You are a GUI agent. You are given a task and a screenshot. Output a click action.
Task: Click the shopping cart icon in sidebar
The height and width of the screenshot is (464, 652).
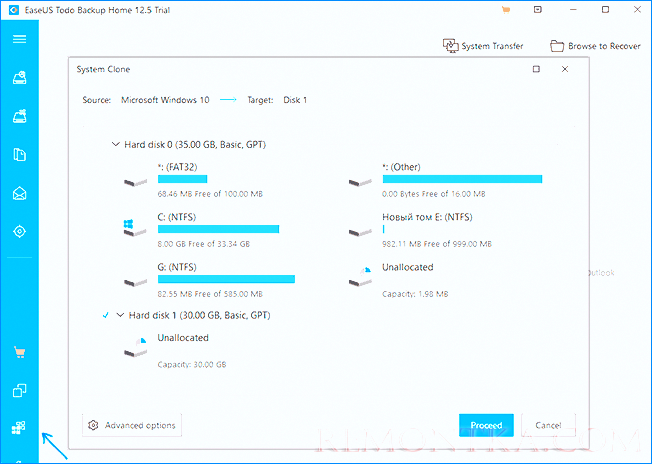(x=20, y=352)
